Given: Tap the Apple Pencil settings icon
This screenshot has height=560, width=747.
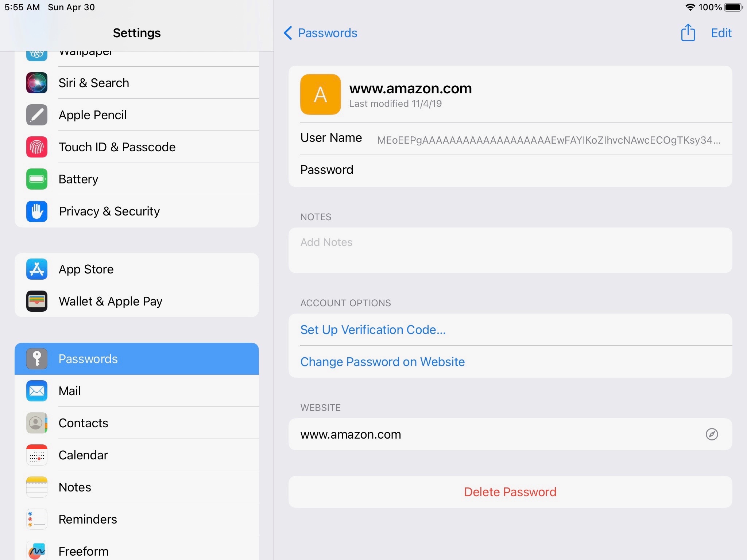Looking at the screenshot, I should point(37,115).
